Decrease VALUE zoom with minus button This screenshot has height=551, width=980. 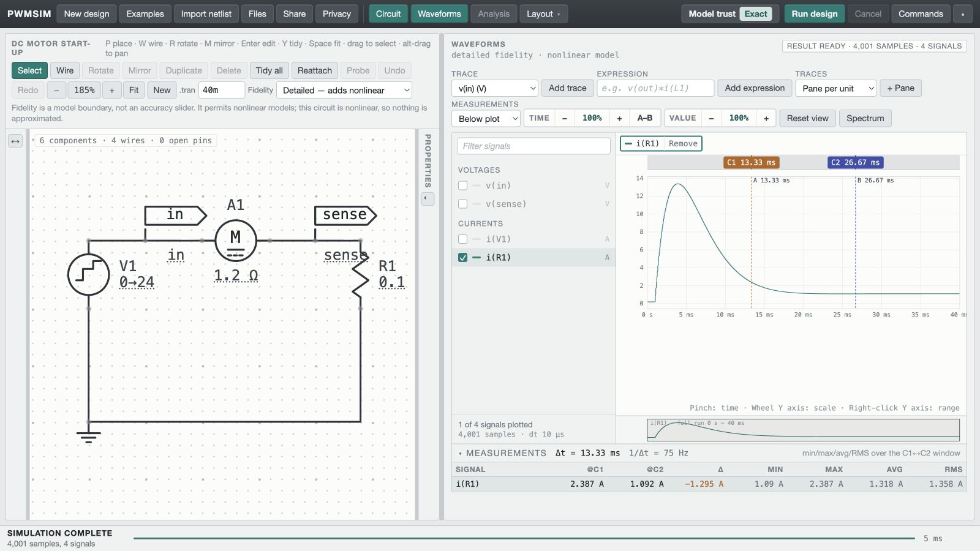click(x=711, y=118)
